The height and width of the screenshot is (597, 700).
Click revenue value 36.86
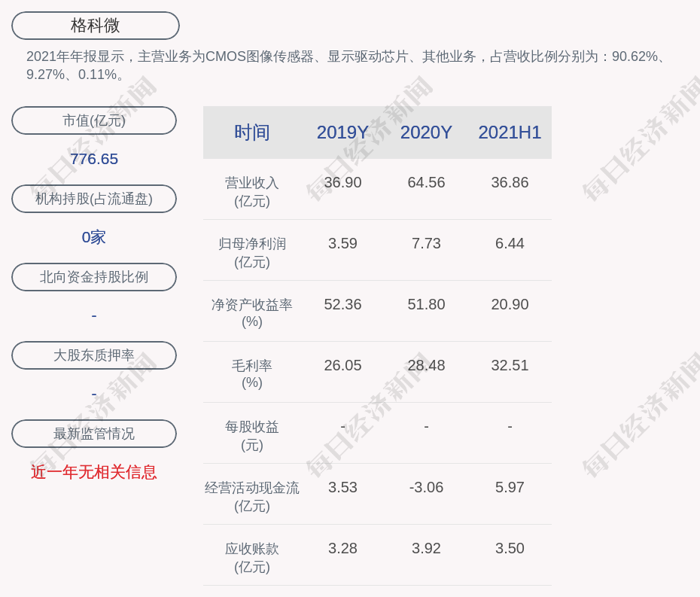[510, 183]
